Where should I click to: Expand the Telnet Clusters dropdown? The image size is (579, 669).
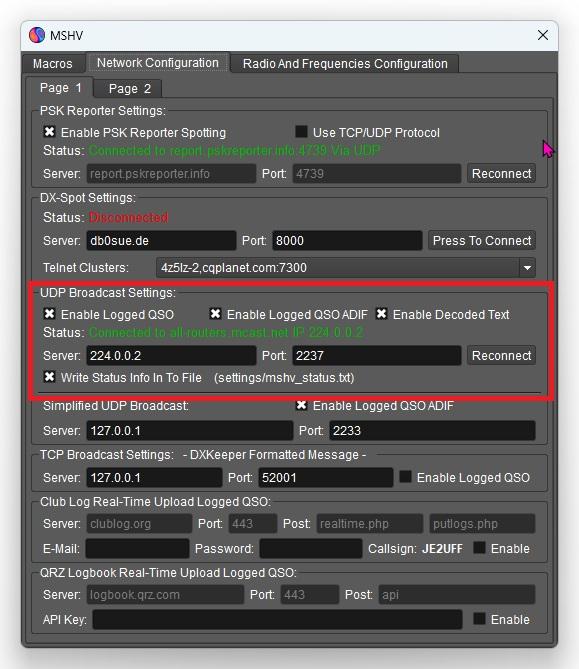(x=527, y=268)
